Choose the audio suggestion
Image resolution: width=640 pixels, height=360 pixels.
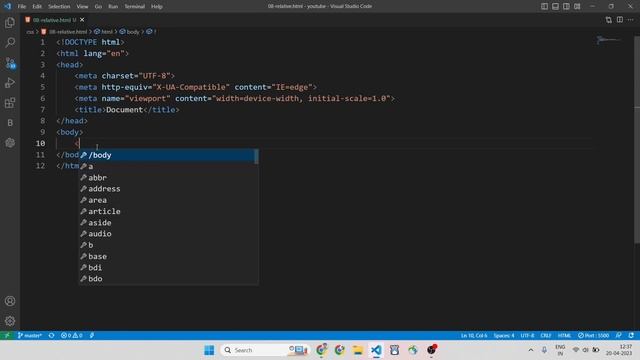(x=168, y=234)
